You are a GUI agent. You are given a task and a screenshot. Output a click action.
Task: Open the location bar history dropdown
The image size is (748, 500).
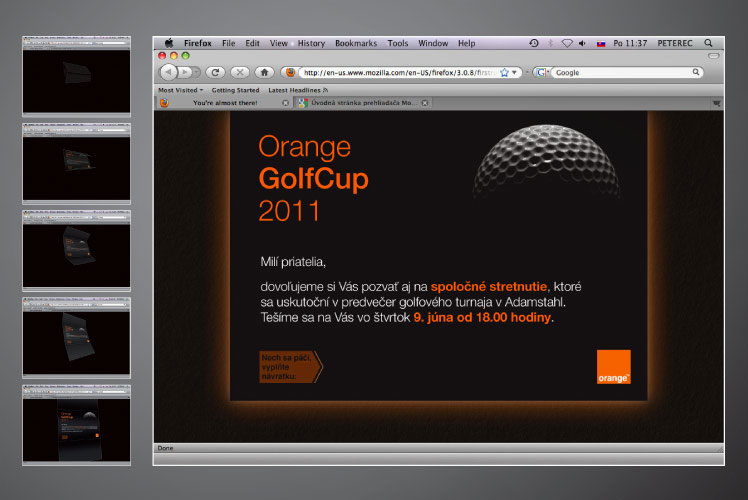tap(514, 73)
